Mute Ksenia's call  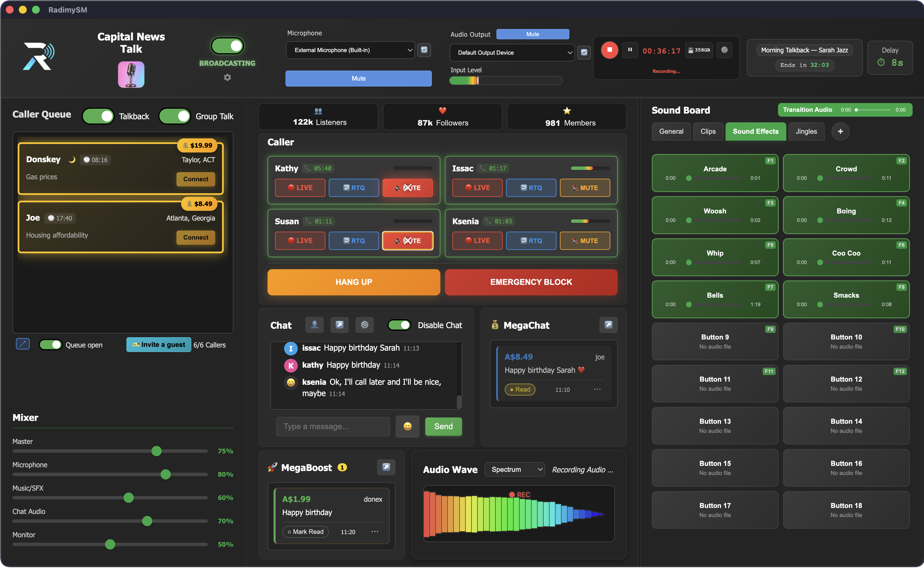click(x=585, y=240)
